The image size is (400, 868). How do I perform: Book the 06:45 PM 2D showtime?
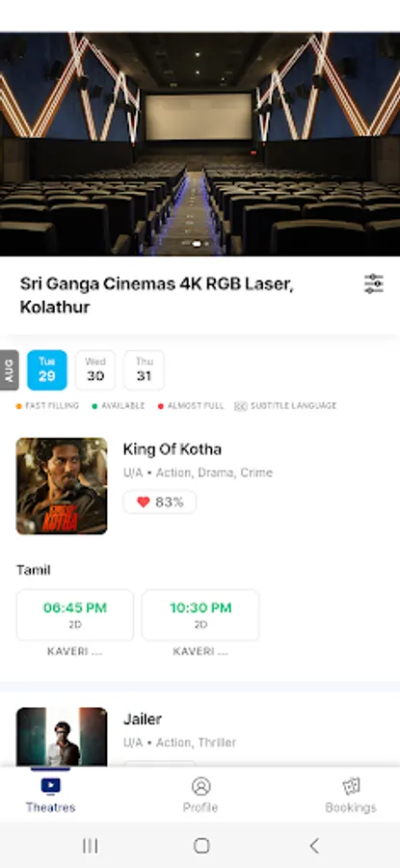[74, 615]
